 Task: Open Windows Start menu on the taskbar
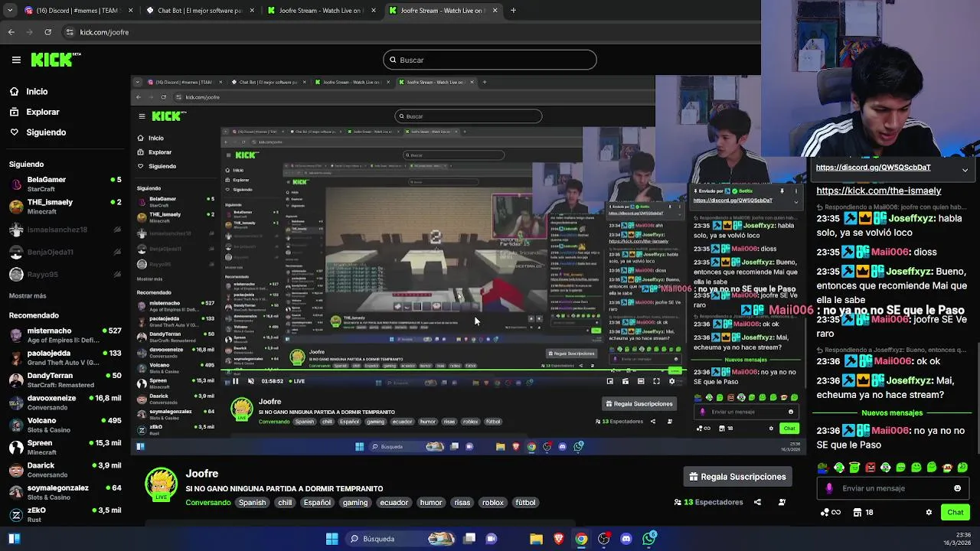(x=332, y=539)
